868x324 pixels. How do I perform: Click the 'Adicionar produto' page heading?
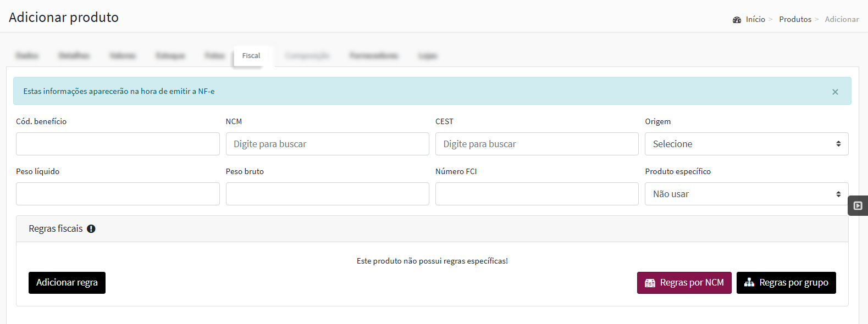64,18
